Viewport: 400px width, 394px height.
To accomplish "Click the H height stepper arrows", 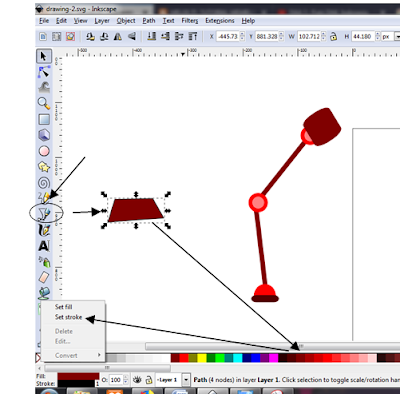I will click(377, 36).
